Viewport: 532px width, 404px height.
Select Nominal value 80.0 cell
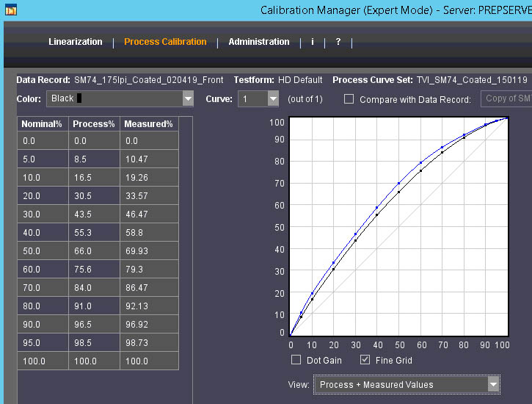tap(43, 306)
